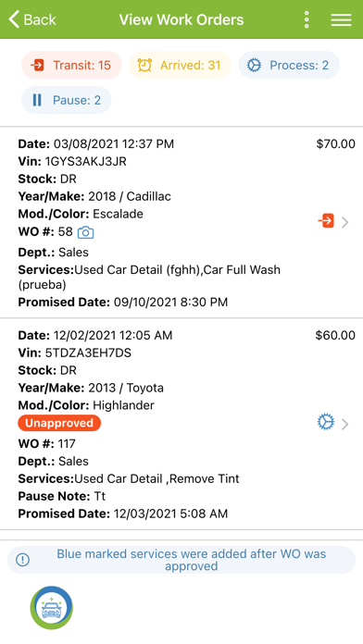Click the pause bars icon in Pause chip
Image resolution: width=363 pixels, height=644 pixels.
tap(37, 100)
